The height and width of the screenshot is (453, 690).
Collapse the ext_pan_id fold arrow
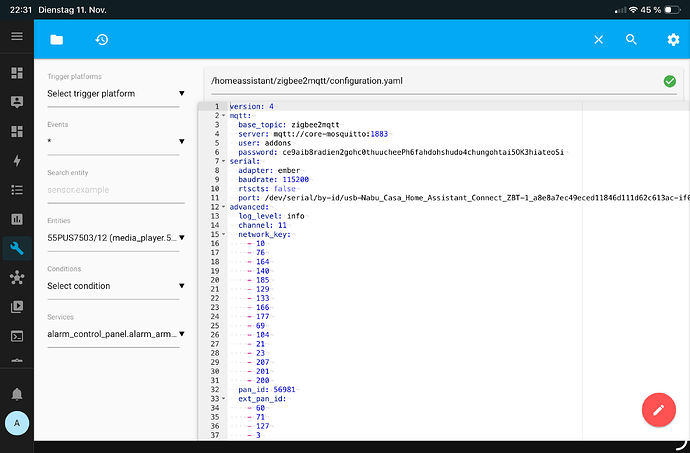point(224,399)
